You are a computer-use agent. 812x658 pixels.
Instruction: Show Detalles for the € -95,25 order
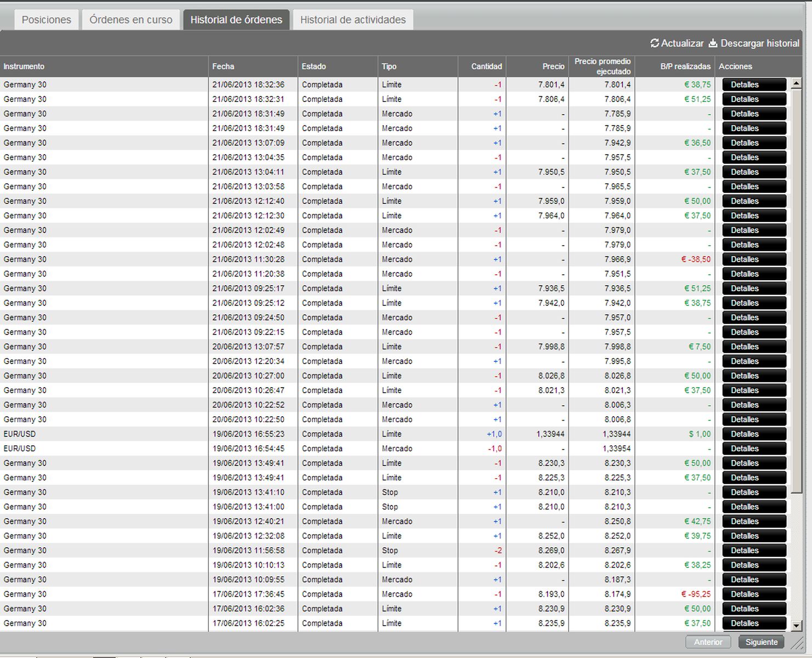click(x=754, y=594)
